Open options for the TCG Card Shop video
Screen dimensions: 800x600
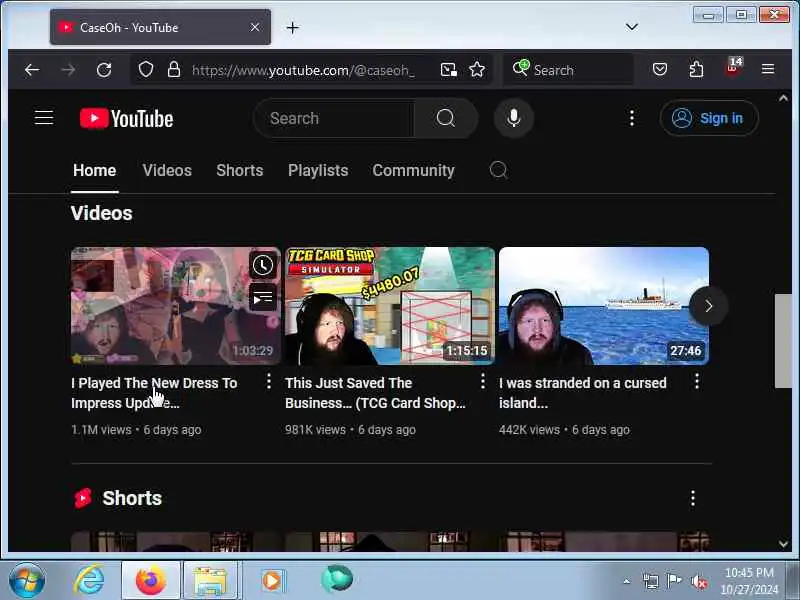coord(483,381)
